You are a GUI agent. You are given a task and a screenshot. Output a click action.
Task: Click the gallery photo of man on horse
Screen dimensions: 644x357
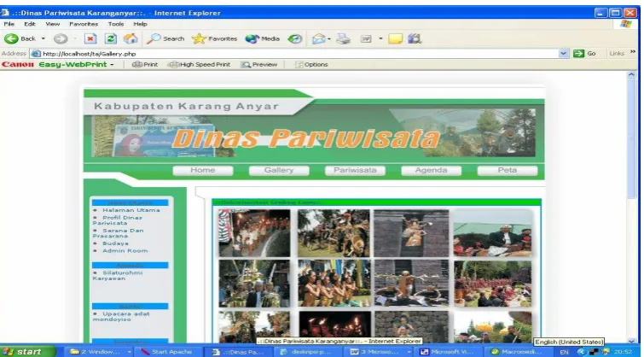492,233
